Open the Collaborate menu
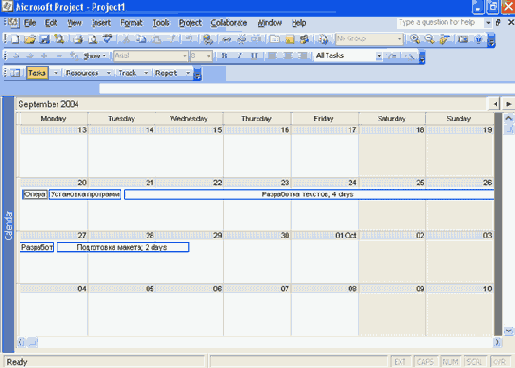This screenshot has height=368, width=515. pyautogui.click(x=229, y=23)
